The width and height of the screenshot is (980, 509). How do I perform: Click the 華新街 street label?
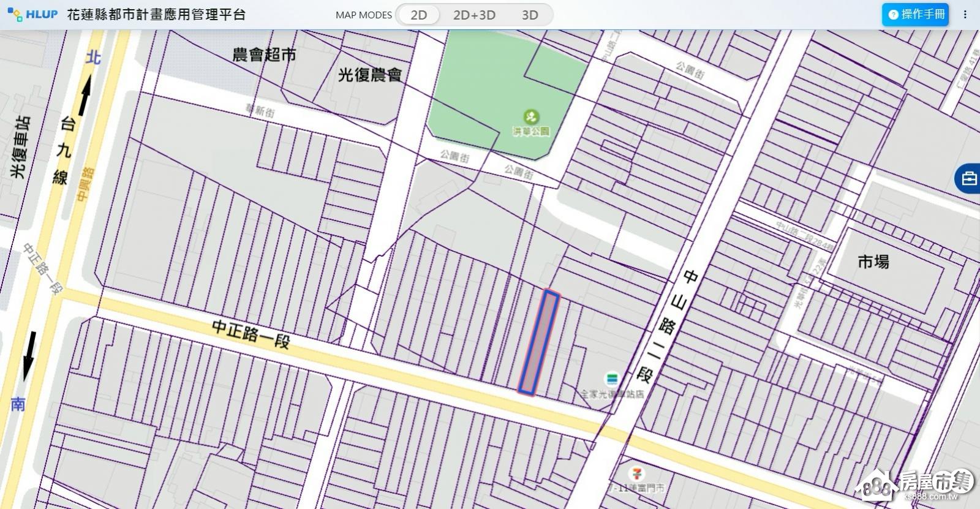tap(260, 111)
